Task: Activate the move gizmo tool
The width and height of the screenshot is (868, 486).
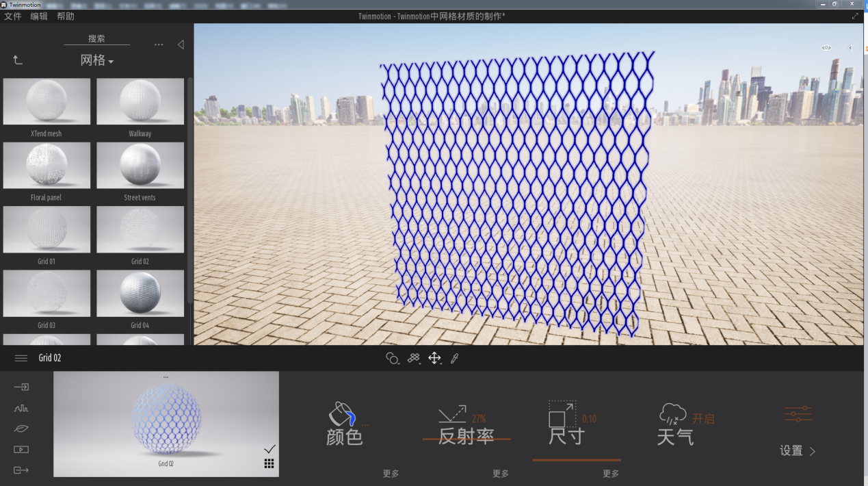Action: pos(434,358)
